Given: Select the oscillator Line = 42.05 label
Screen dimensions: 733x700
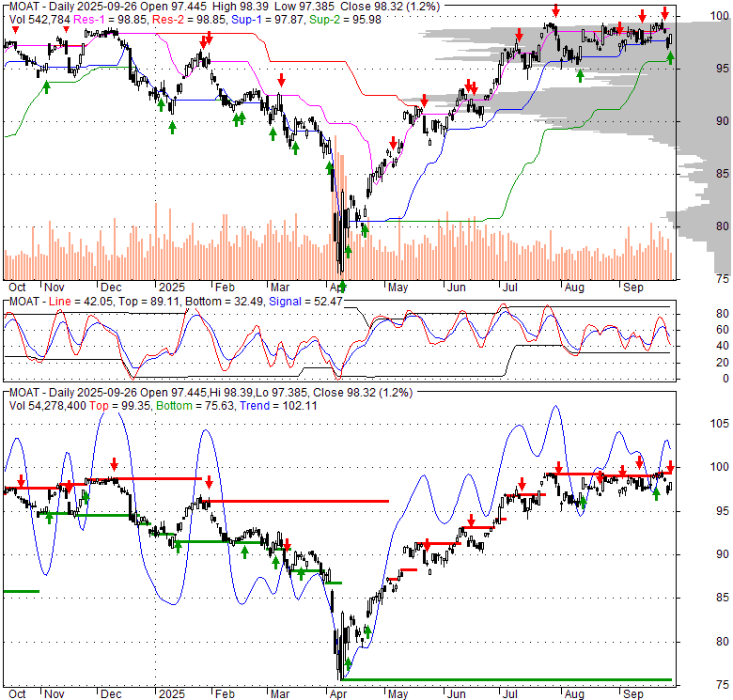Looking at the screenshot, I should [81, 302].
